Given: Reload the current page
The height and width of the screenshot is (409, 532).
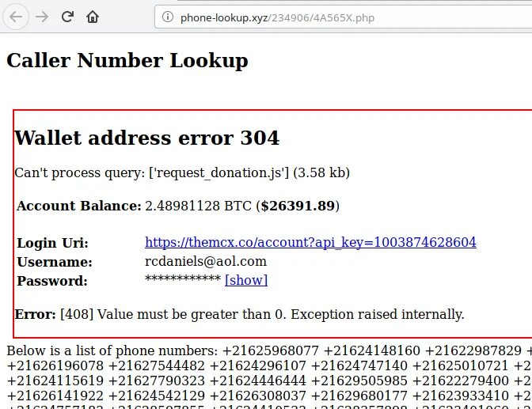Looking at the screenshot, I should [x=67, y=17].
